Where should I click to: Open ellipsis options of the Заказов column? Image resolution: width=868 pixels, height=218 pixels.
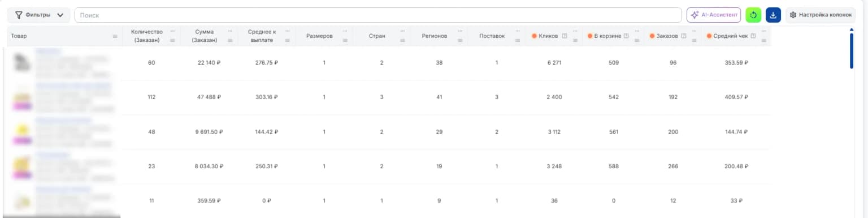point(695,31)
